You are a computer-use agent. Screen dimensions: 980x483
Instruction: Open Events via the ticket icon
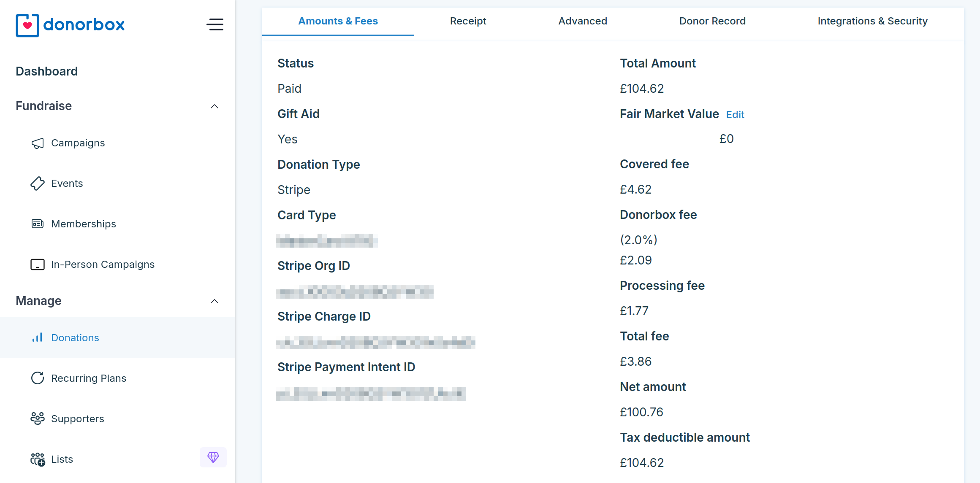[x=38, y=183]
